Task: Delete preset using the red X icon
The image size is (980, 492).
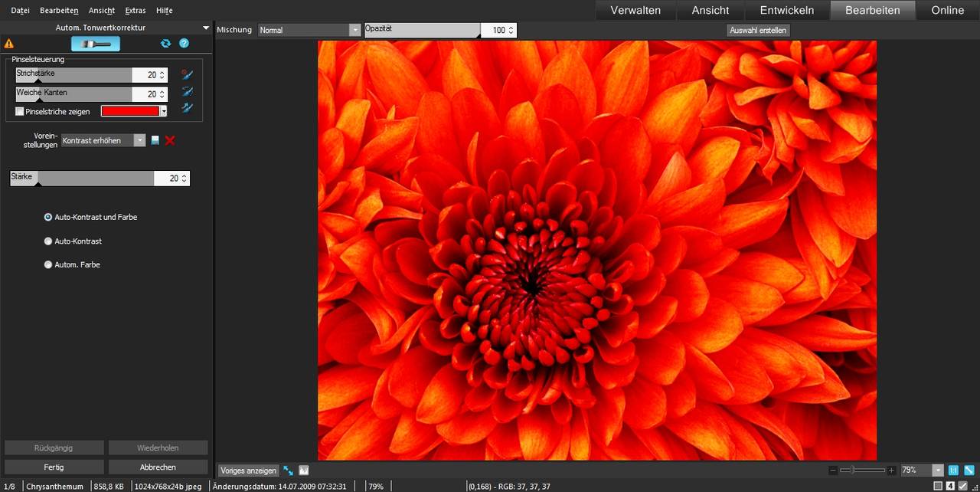Action: click(x=170, y=140)
